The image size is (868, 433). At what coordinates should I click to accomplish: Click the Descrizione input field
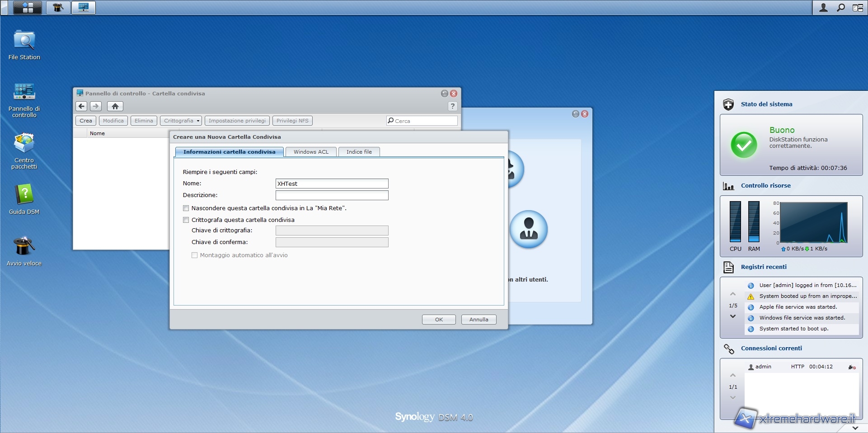click(x=332, y=195)
